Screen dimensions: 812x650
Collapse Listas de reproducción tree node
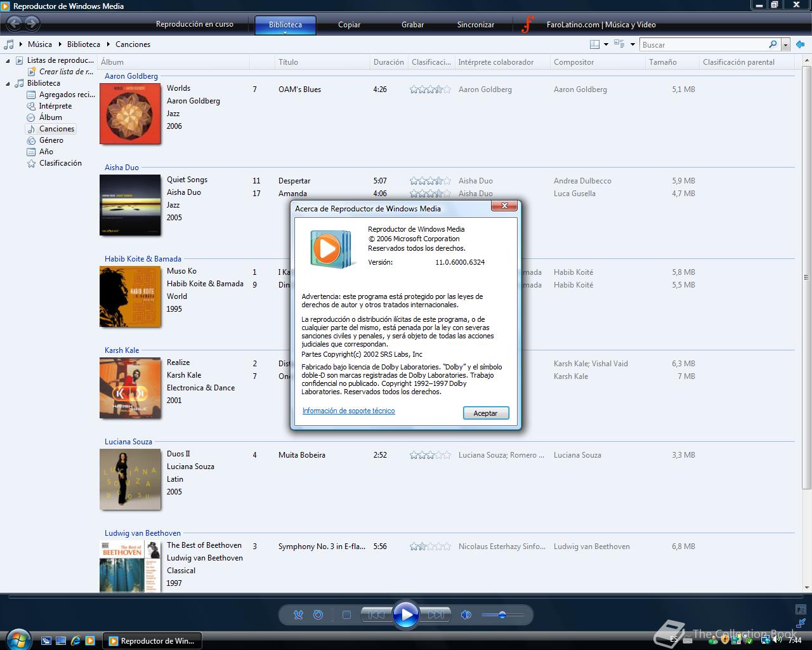click(8, 60)
